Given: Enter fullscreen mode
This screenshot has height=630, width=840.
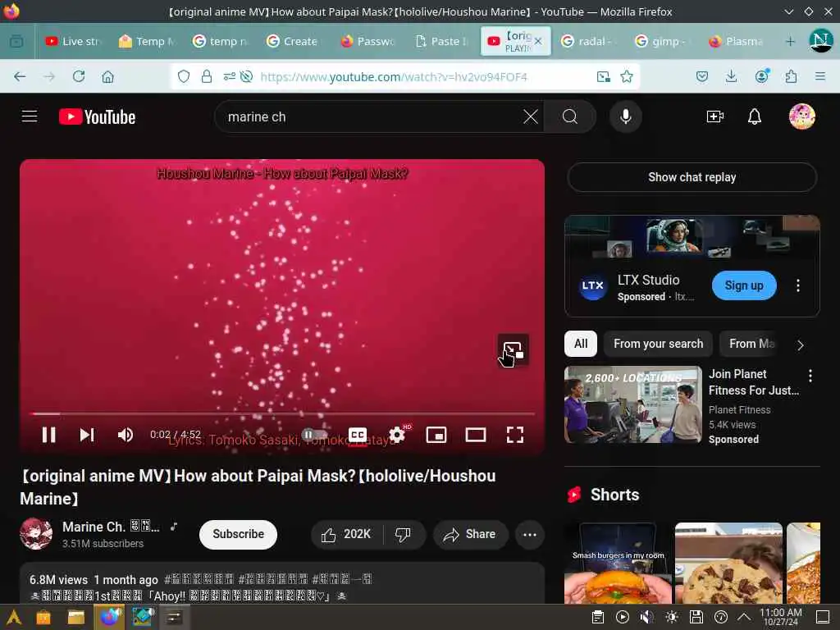Looking at the screenshot, I should [515, 435].
